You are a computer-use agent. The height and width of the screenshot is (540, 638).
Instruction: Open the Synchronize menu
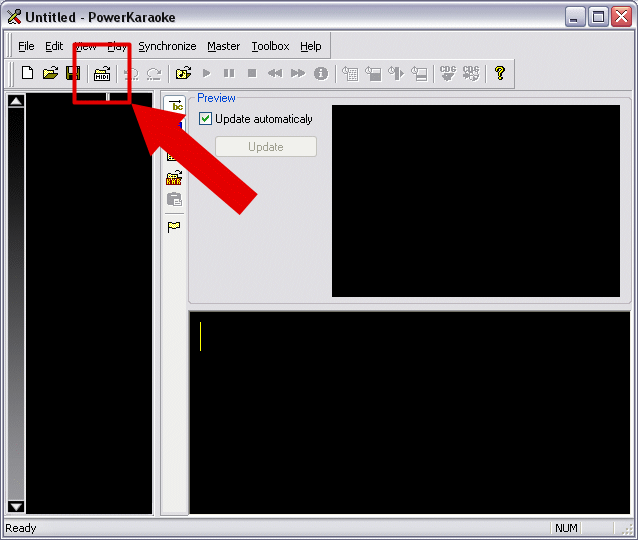[167, 46]
